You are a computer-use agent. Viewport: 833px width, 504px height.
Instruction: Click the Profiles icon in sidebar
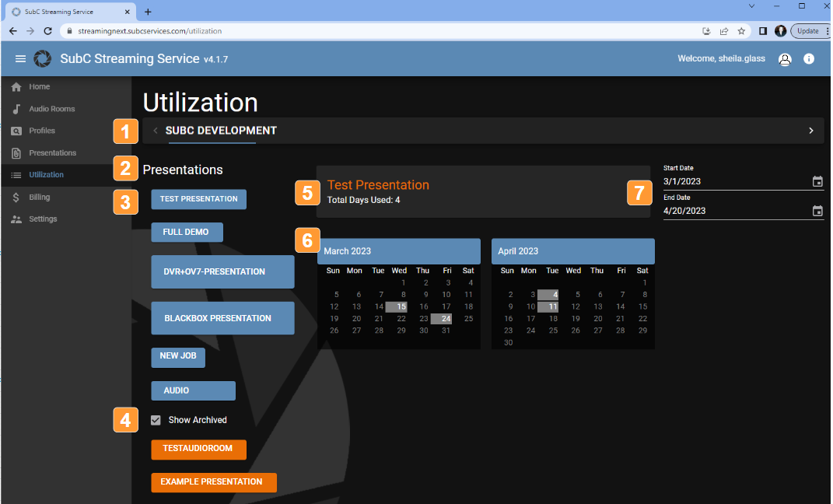tap(16, 131)
